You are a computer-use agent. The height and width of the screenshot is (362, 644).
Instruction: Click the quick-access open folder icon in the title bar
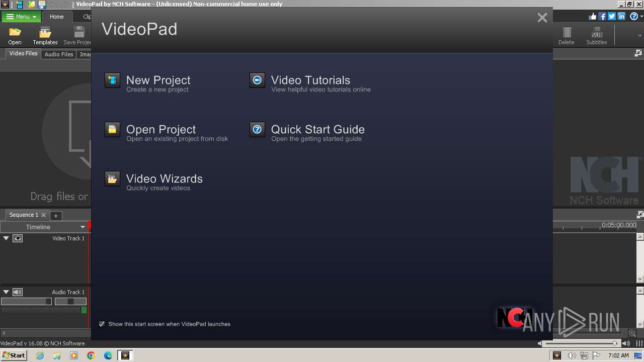tap(31, 4)
